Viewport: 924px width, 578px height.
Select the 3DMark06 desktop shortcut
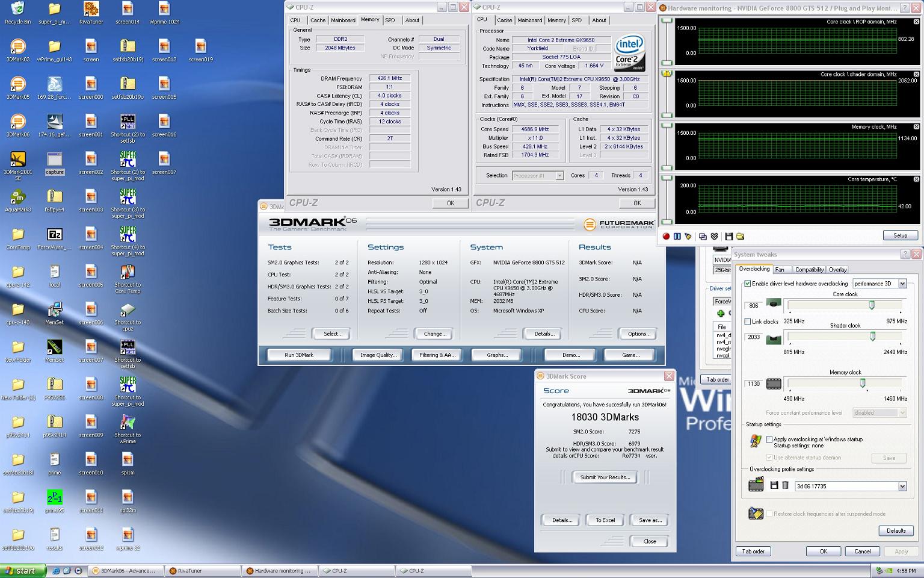pos(17,126)
